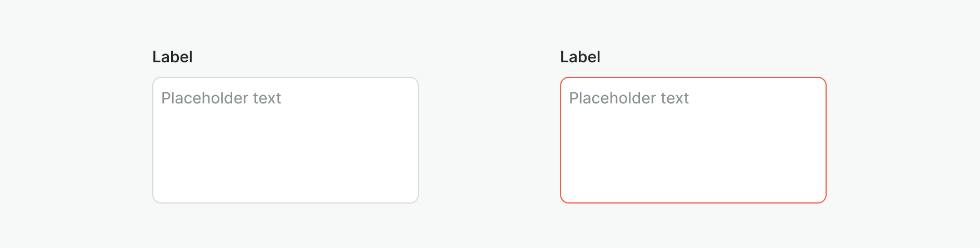Click Placeholder text in the gray-bordered field

tap(221, 98)
